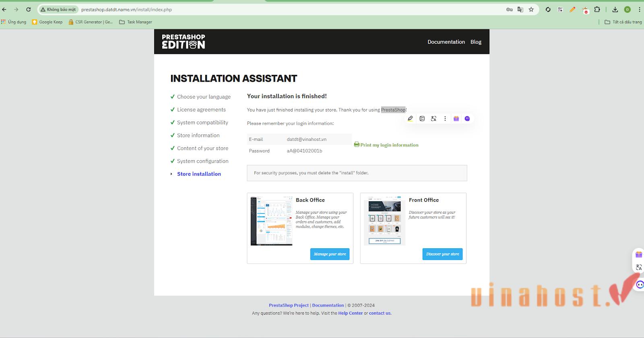Click the green profile avatar 'D'

(627, 9)
